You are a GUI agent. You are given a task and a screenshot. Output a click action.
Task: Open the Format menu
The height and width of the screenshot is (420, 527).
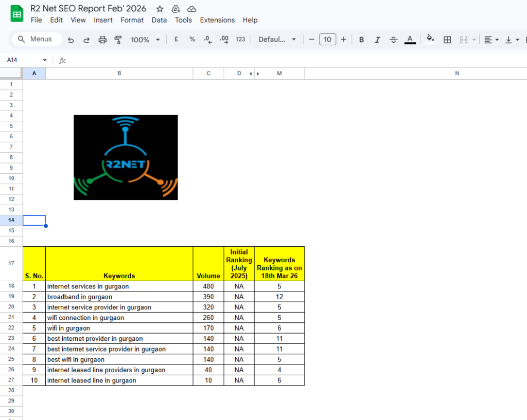pyautogui.click(x=132, y=20)
